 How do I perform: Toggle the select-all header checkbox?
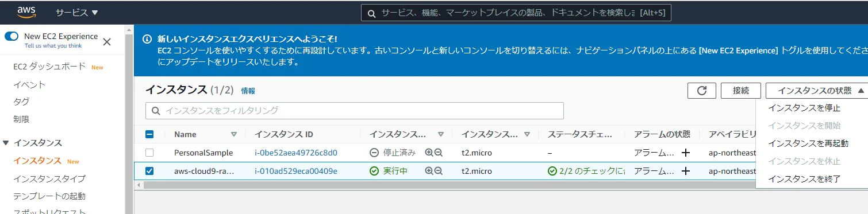[x=149, y=134]
